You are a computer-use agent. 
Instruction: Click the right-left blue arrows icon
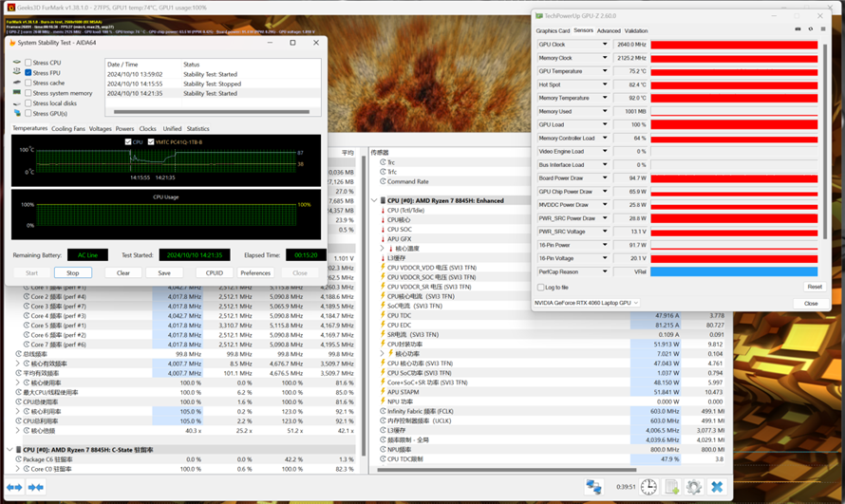click(36, 488)
